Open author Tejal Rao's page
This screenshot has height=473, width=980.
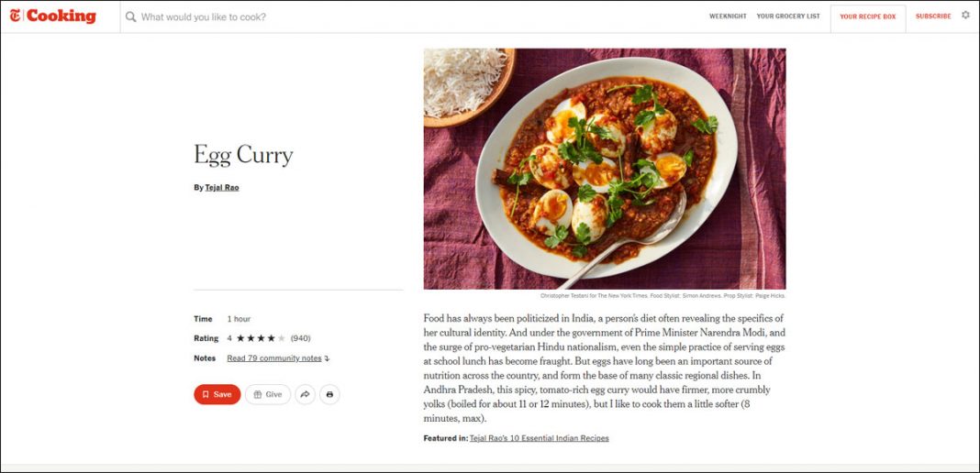click(222, 188)
